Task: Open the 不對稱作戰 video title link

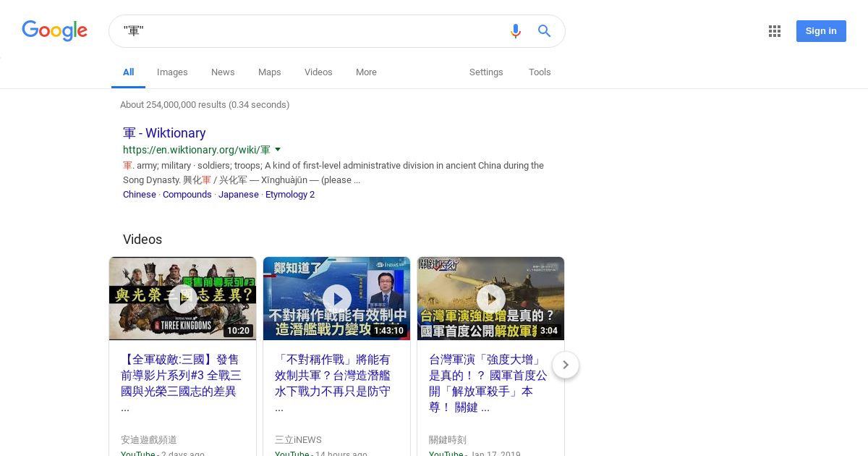Action: pos(334,383)
